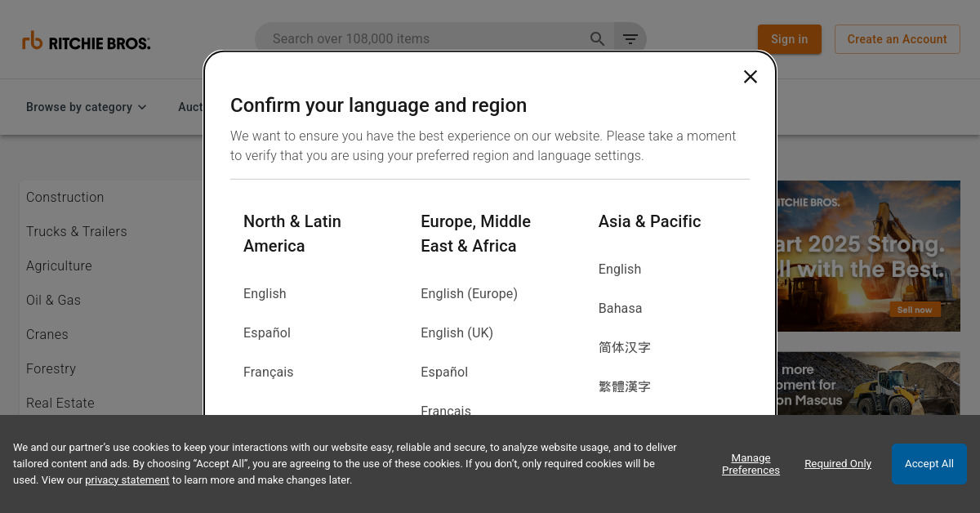Click the Sign in button
This screenshot has height=513, width=980.
click(789, 38)
